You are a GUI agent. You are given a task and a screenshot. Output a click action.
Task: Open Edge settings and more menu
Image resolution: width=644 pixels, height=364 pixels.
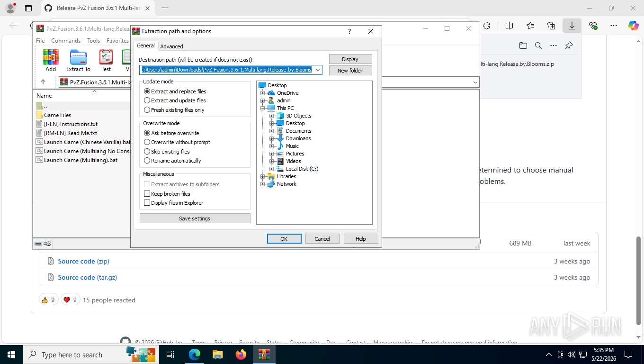(x=614, y=26)
